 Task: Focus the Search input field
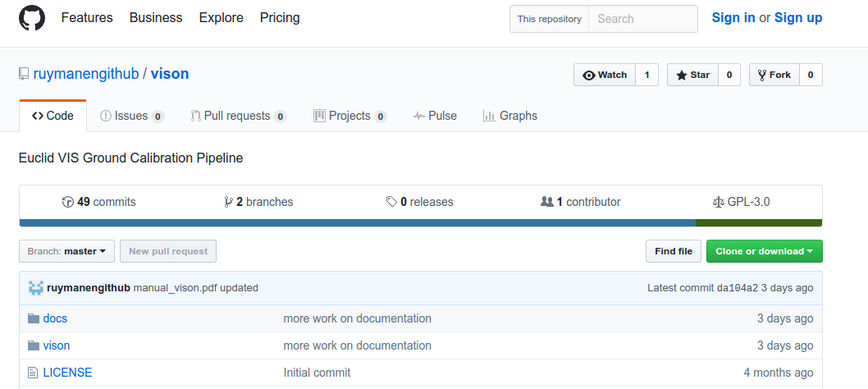[x=643, y=19]
